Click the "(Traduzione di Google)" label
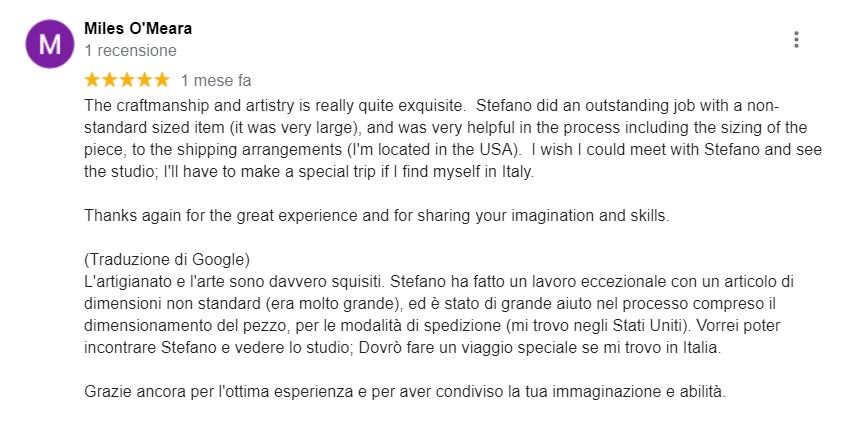Image resolution: width=858 pixels, height=433 pixels. click(167, 259)
